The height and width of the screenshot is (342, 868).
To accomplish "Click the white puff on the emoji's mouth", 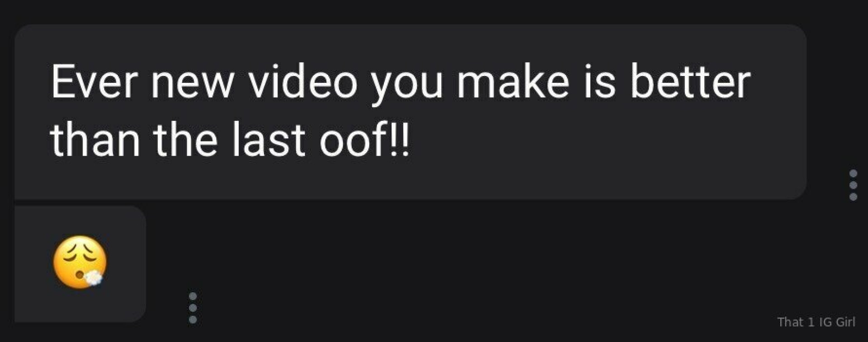I will (93, 277).
